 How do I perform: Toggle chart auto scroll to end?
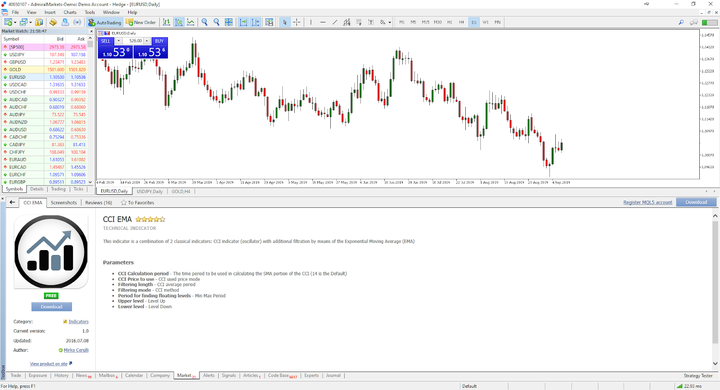coord(243,22)
